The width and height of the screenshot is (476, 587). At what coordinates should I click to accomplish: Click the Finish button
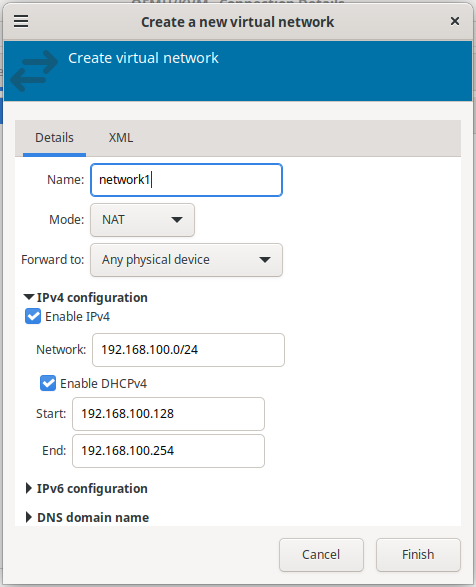pos(418,554)
